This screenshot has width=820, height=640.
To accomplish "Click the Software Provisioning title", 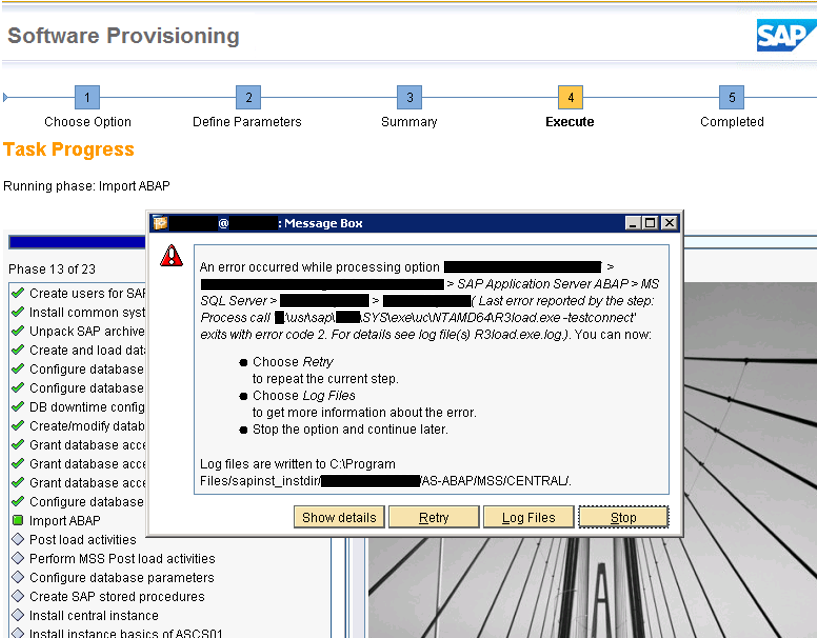I will pos(123,36).
